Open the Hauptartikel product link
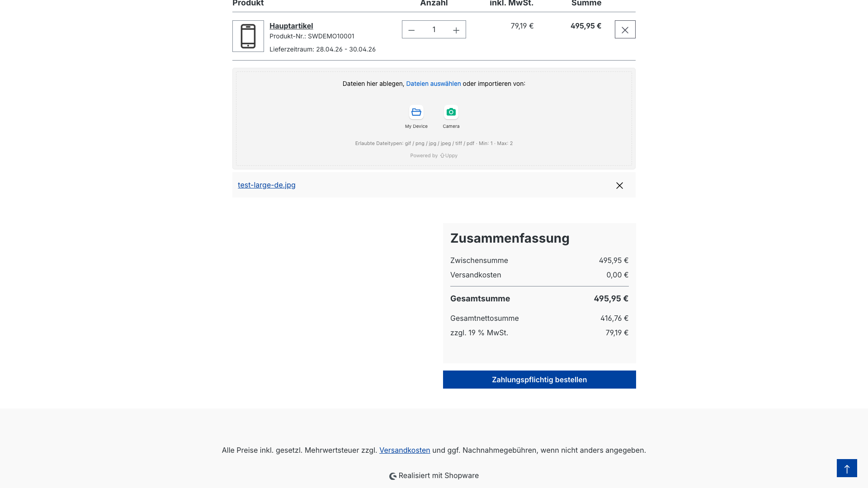 (291, 26)
